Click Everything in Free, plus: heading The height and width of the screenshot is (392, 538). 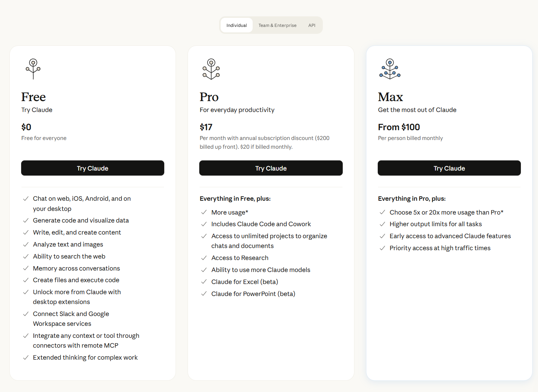click(x=235, y=199)
